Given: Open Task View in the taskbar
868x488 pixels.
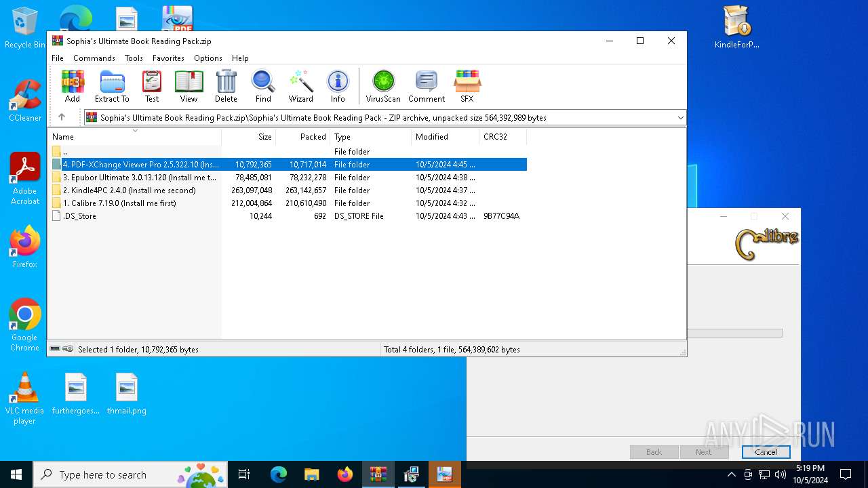Looking at the screenshot, I should click(x=244, y=474).
